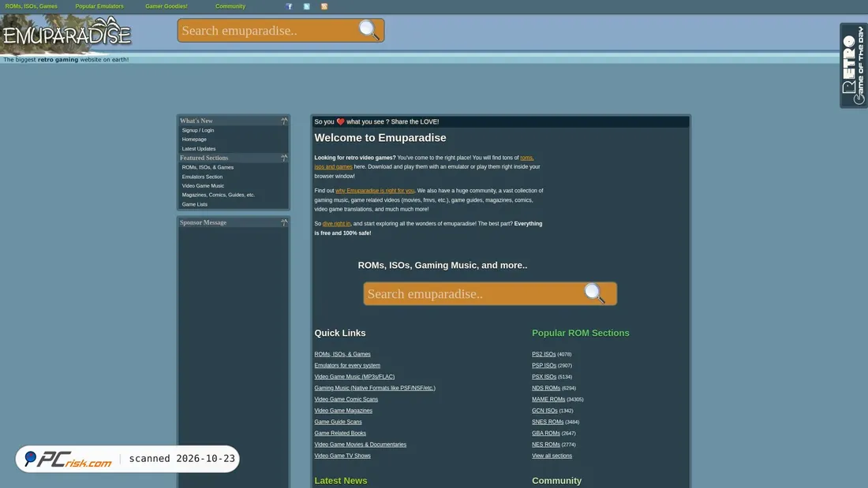
Task: Open the Gamer Goodies! top menu
Action: tap(166, 6)
